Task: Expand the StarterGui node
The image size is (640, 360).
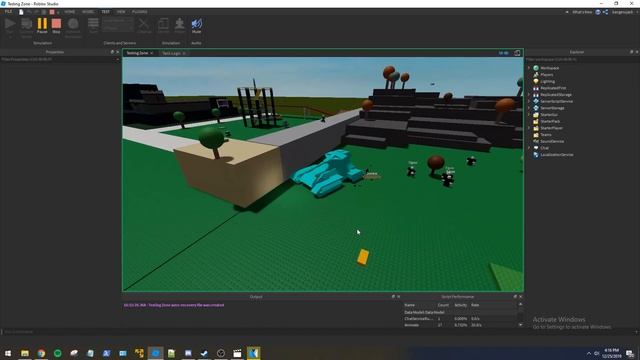Action: (x=529, y=115)
